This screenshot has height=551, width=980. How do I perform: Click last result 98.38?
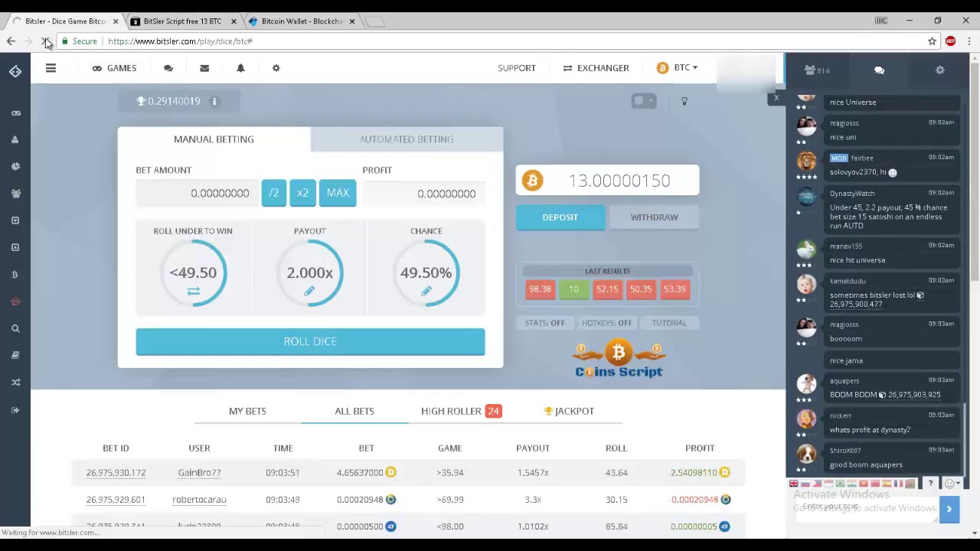[540, 289]
